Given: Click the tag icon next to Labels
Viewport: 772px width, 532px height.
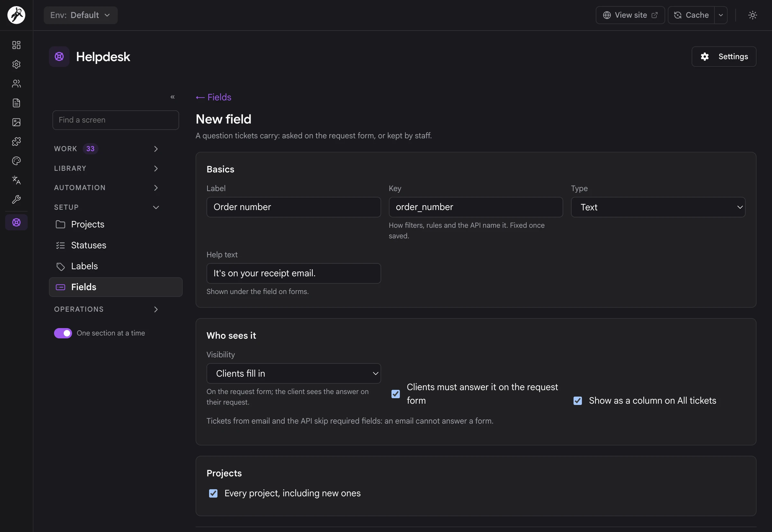Looking at the screenshot, I should (60, 266).
